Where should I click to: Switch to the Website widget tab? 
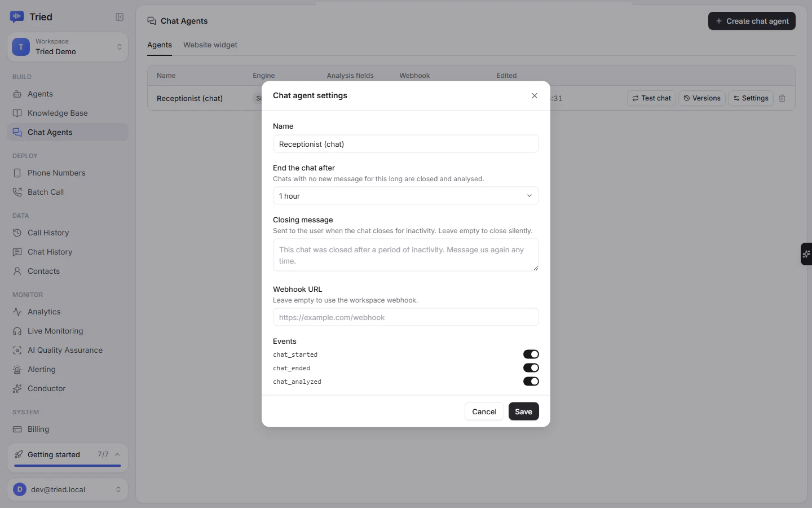click(210, 45)
